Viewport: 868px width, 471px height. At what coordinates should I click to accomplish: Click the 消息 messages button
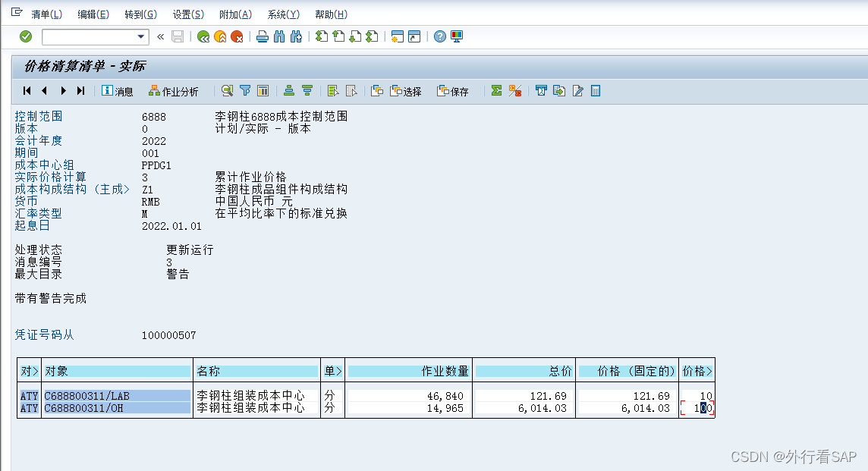tap(118, 91)
